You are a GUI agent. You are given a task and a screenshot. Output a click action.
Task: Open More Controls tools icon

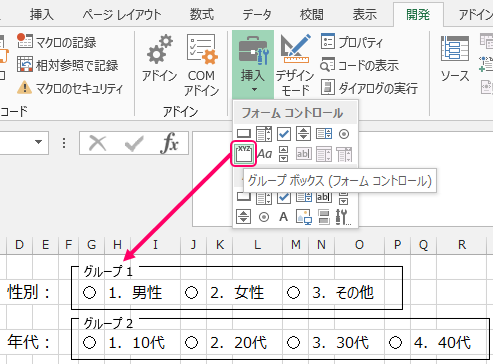point(343,217)
